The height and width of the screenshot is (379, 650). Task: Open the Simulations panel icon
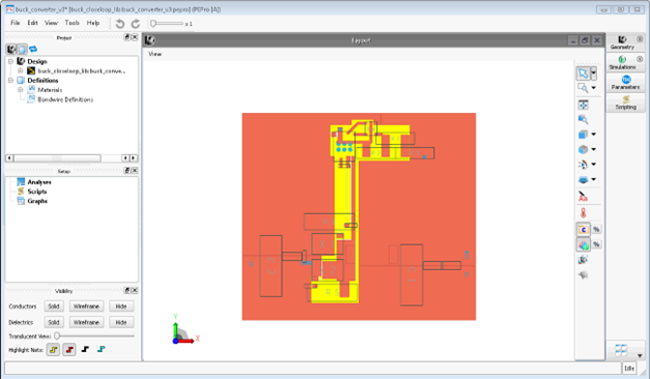pyautogui.click(x=623, y=63)
